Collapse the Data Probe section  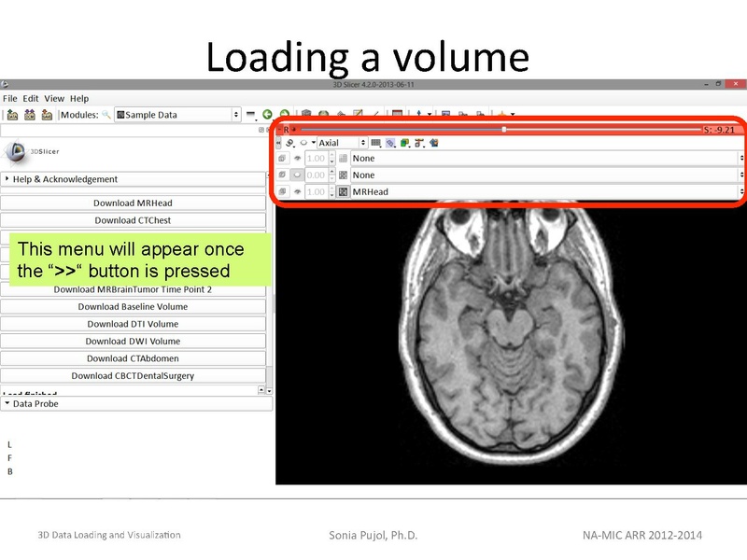point(136,404)
